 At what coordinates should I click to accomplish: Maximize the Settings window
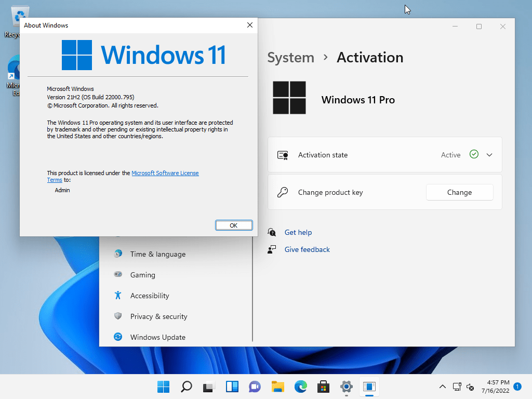(479, 26)
